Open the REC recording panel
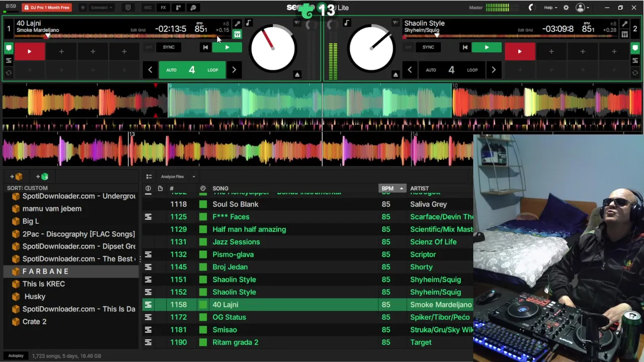This screenshot has height=362, width=644. pos(148,8)
